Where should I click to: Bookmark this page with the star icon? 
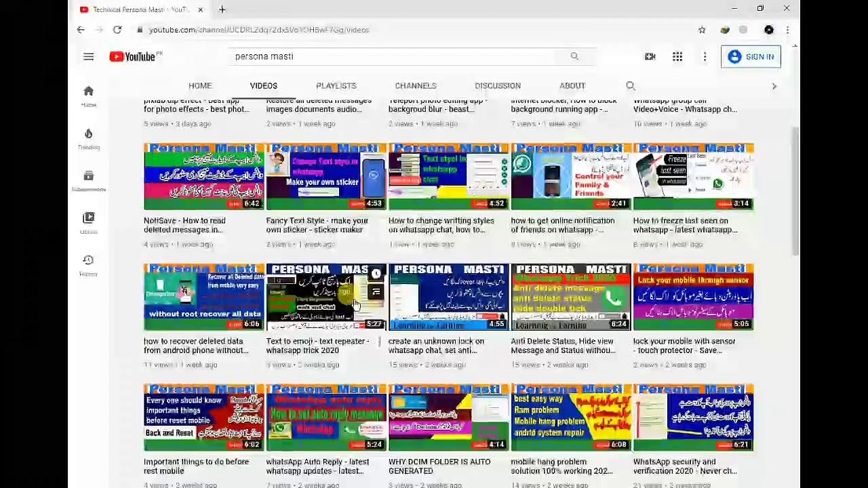(x=702, y=30)
